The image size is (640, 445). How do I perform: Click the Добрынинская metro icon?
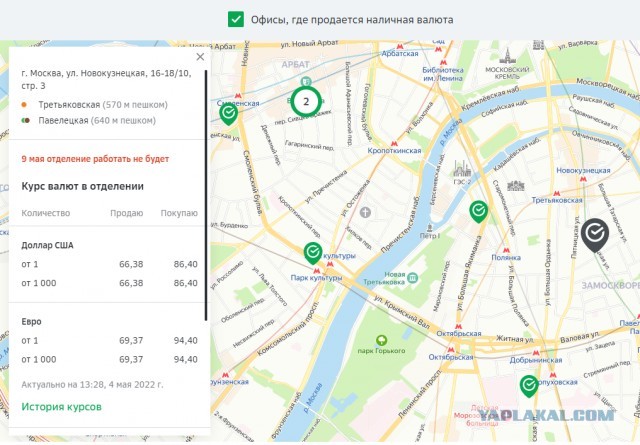pos(536,353)
